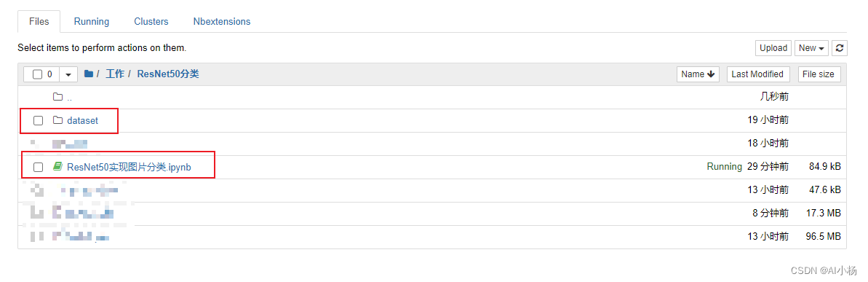Expand the selection type dropdown arrow
The width and height of the screenshot is (868, 282).
click(x=68, y=74)
